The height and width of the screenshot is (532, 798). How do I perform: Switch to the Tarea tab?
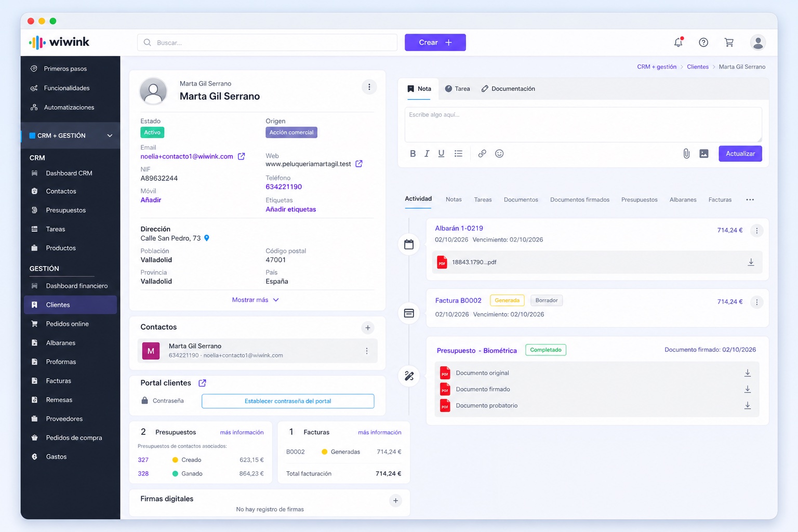click(x=458, y=89)
